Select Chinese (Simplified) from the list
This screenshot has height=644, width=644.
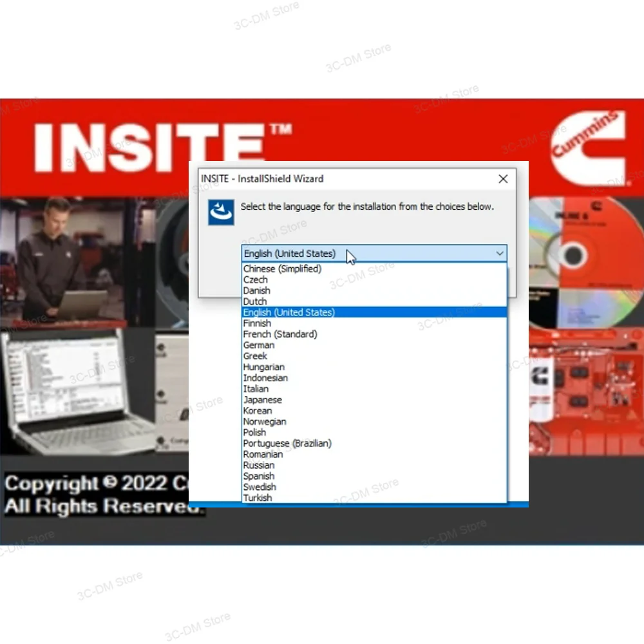(x=374, y=269)
